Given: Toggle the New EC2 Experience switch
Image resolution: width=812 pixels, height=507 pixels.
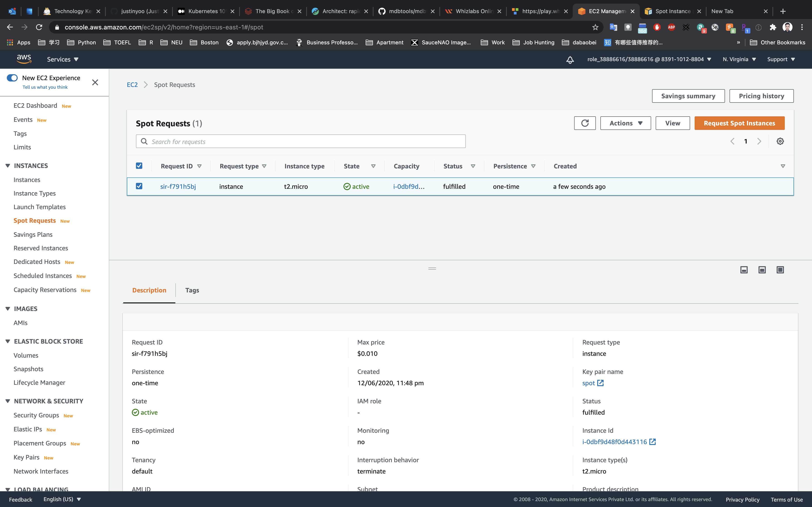Looking at the screenshot, I should pyautogui.click(x=12, y=78).
